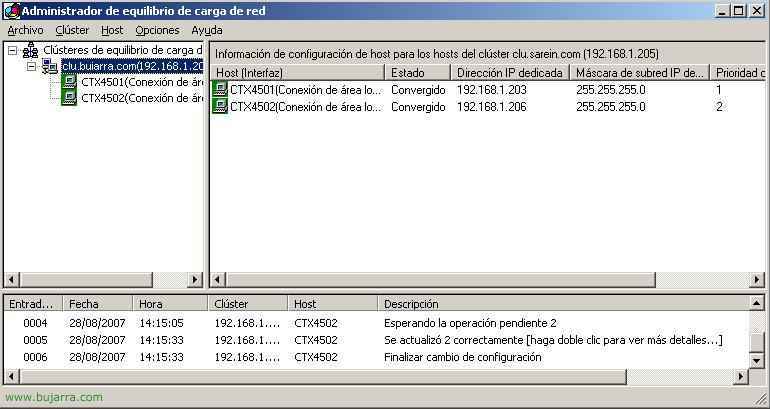Click CTX4502 host icon in host list
The height and width of the screenshot is (409, 770).
(x=220, y=106)
